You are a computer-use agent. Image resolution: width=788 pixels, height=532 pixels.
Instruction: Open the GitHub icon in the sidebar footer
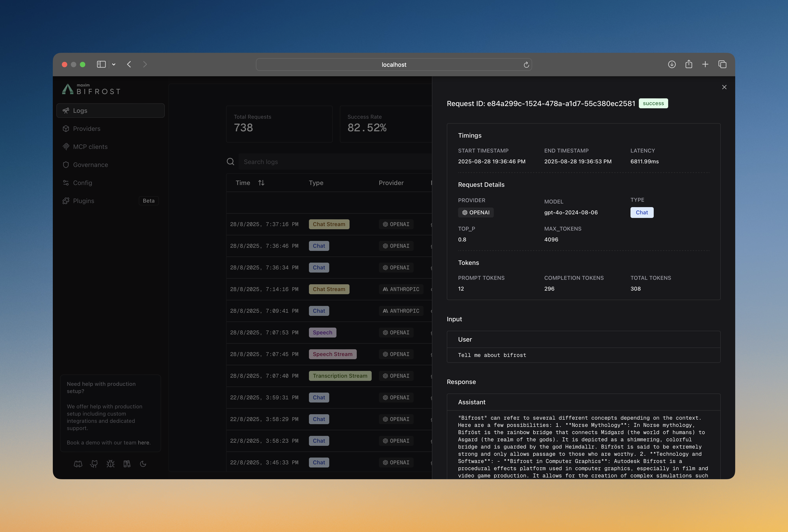pyautogui.click(x=94, y=464)
